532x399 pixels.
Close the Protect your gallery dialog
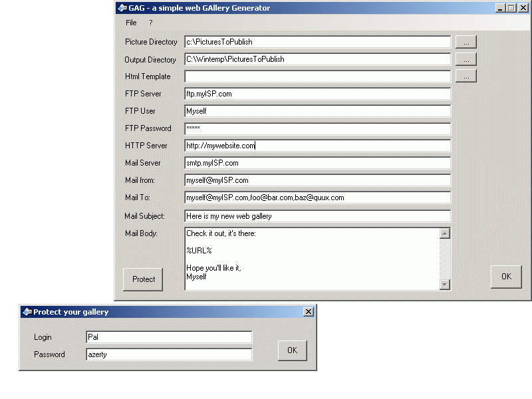(309, 311)
